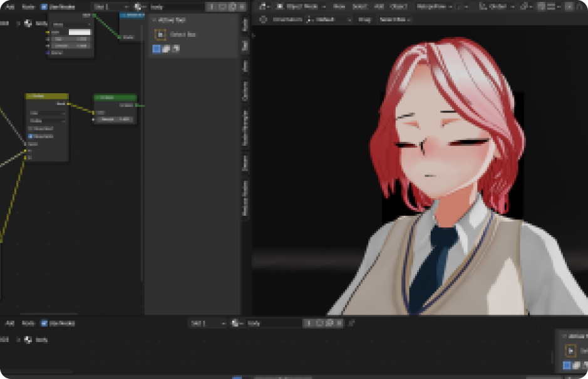
Task: Open 3D viewport editor type dropdown
Action: tap(264, 6)
